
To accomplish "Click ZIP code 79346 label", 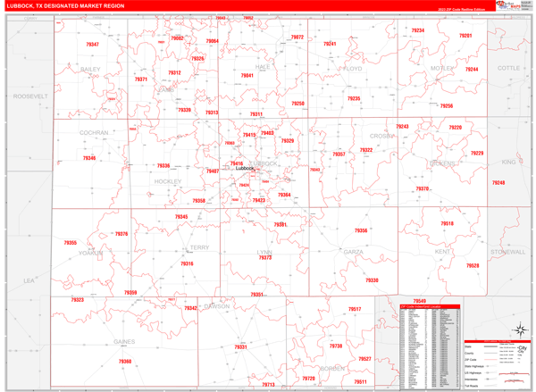I will (x=89, y=158).
